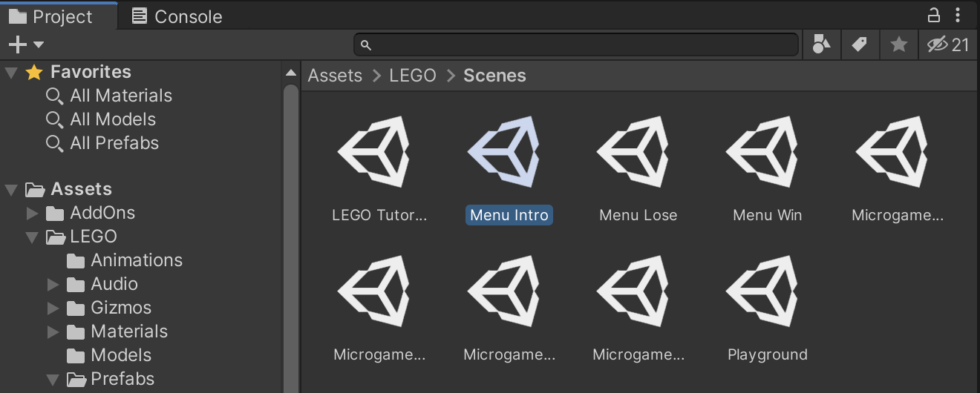Toggle the Project window lock icon
Image resolution: width=980 pixels, height=393 pixels.
click(934, 15)
